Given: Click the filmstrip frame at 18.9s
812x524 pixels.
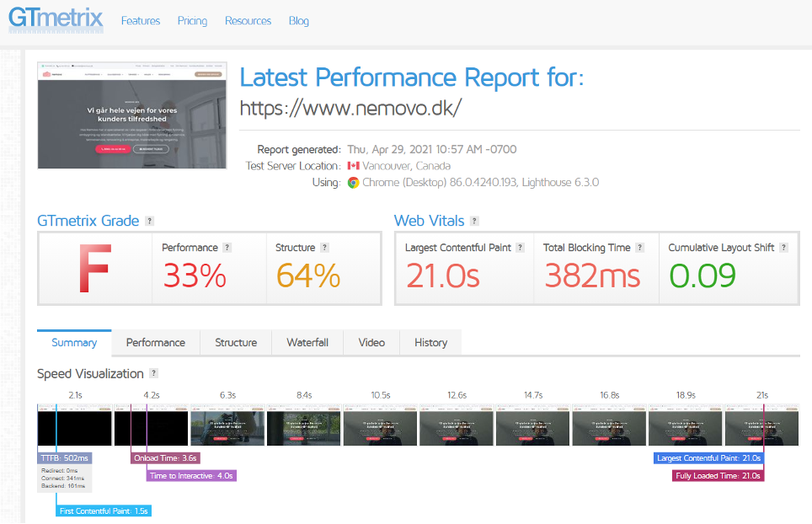Looking at the screenshot, I should tap(686, 425).
